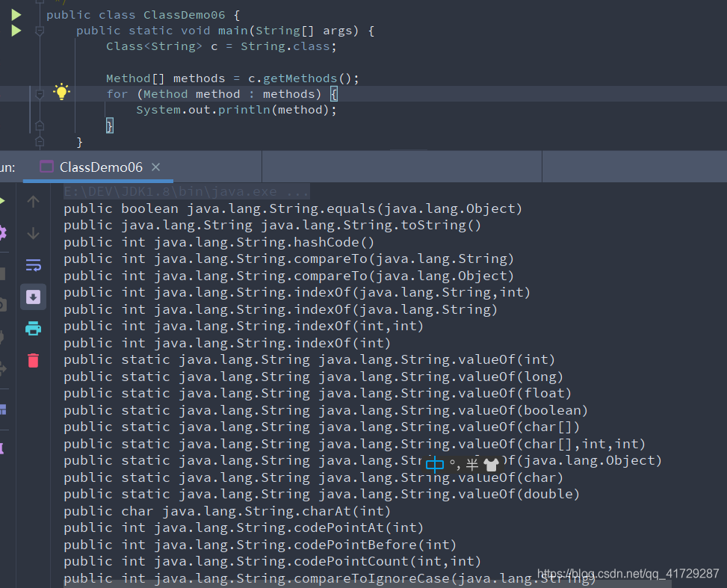Collapse the for loop fold marker

point(40,94)
